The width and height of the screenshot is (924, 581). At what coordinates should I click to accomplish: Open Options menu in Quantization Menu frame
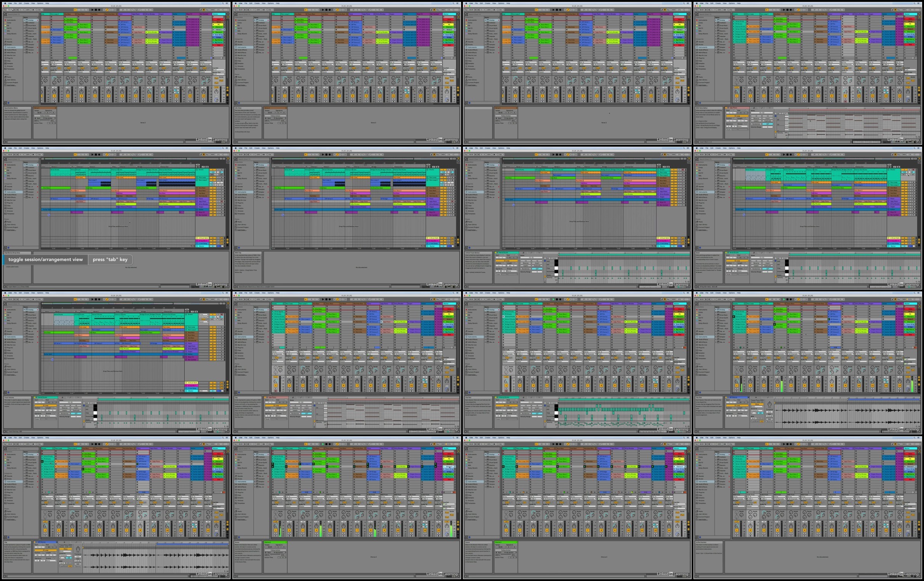tap(40, 3)
